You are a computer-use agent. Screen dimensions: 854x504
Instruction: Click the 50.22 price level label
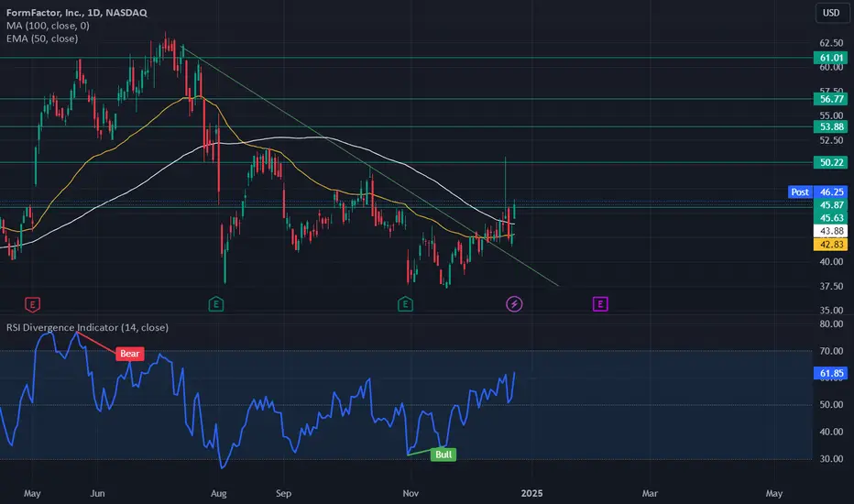pos(830,162)
